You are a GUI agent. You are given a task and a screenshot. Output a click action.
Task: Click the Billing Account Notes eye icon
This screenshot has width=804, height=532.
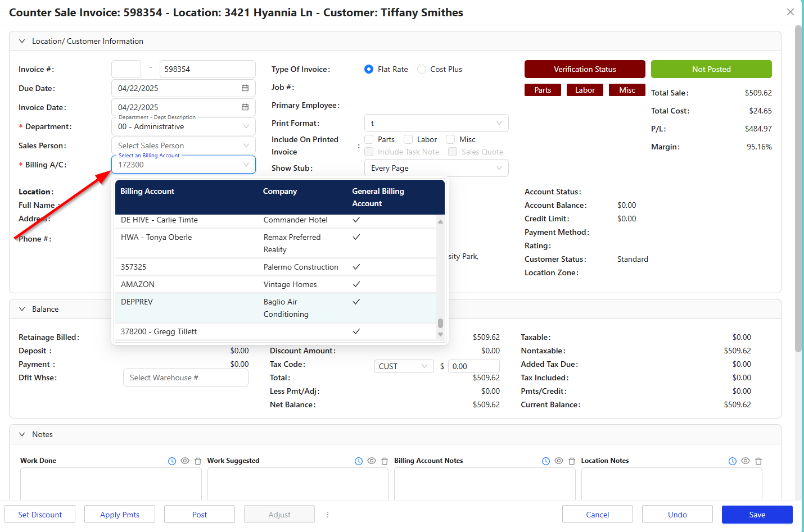pos(559,461)
